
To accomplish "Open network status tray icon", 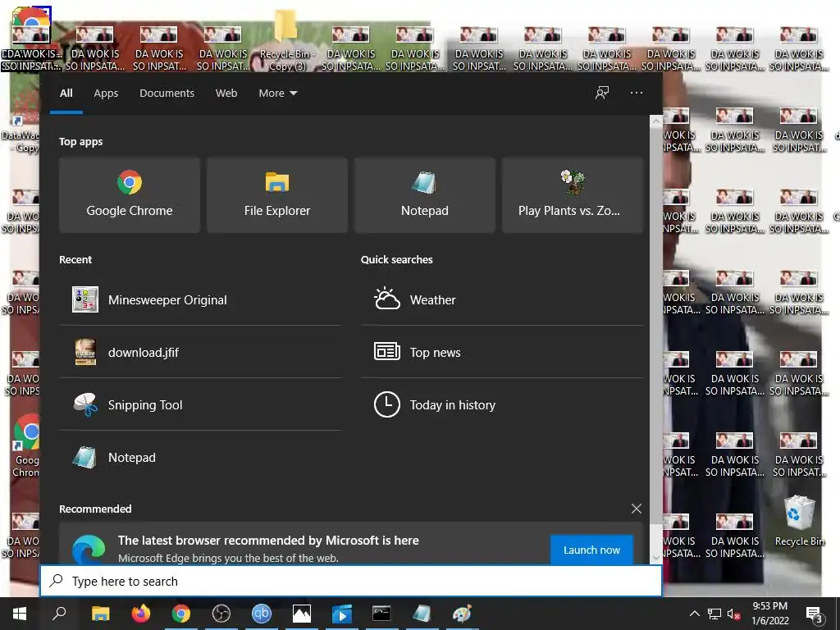I will 714,614.
